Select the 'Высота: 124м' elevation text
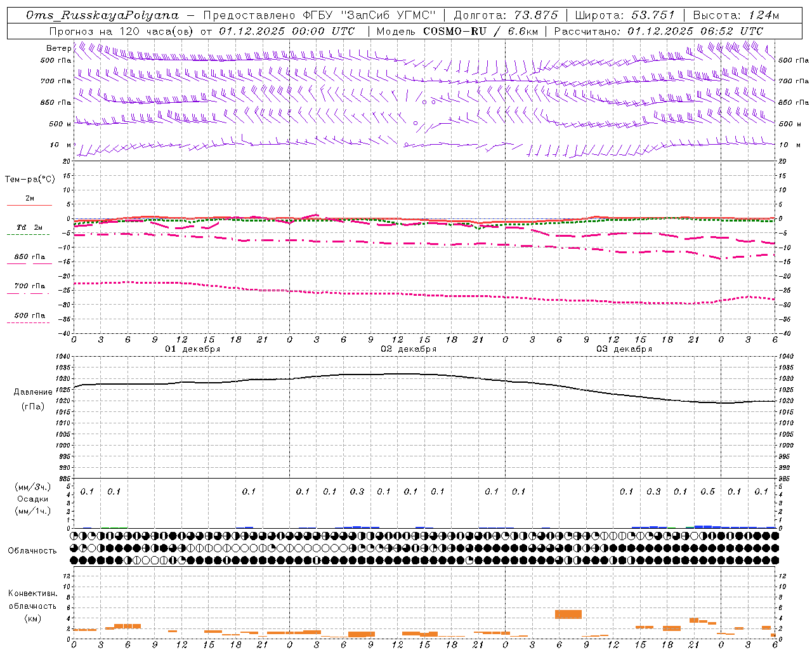Image resolution: width=812 pixels, height=650 pixels. [736, 15]
